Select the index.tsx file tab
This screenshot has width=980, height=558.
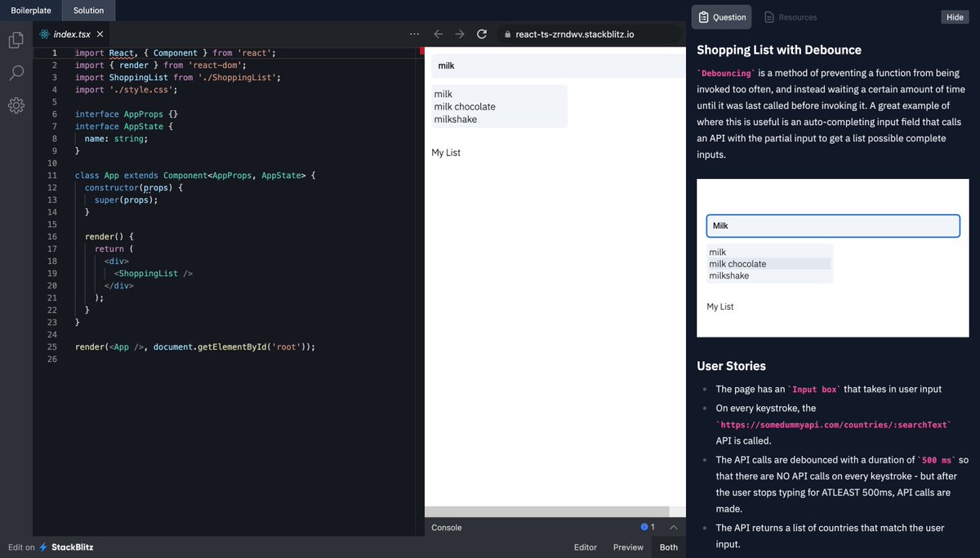72,34
